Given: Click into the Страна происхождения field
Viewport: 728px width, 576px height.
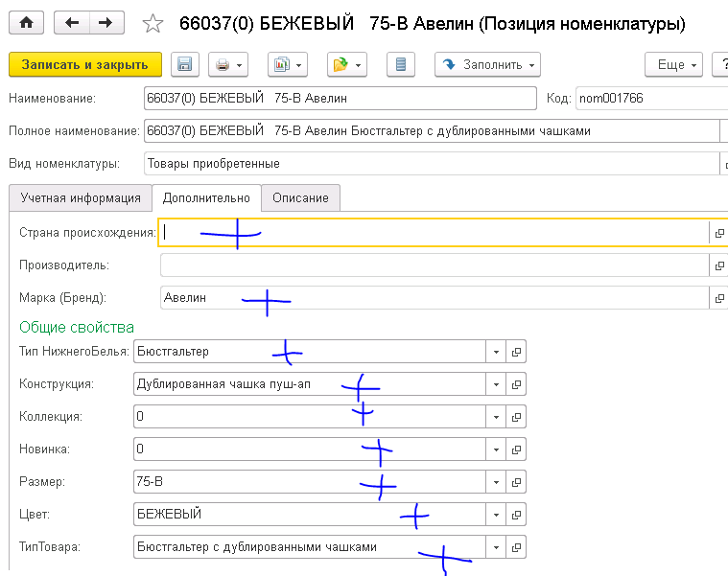Looking at the screenshot, I should [x=432, y=233].
